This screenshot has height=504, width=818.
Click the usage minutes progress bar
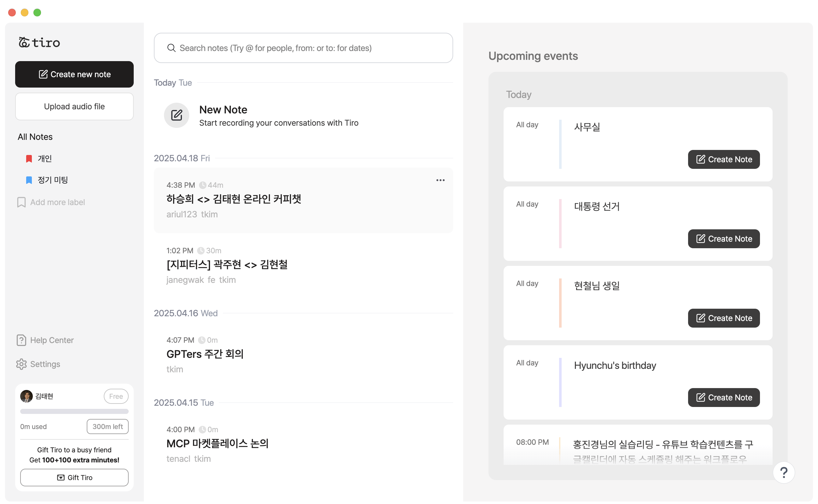point(74,411)
